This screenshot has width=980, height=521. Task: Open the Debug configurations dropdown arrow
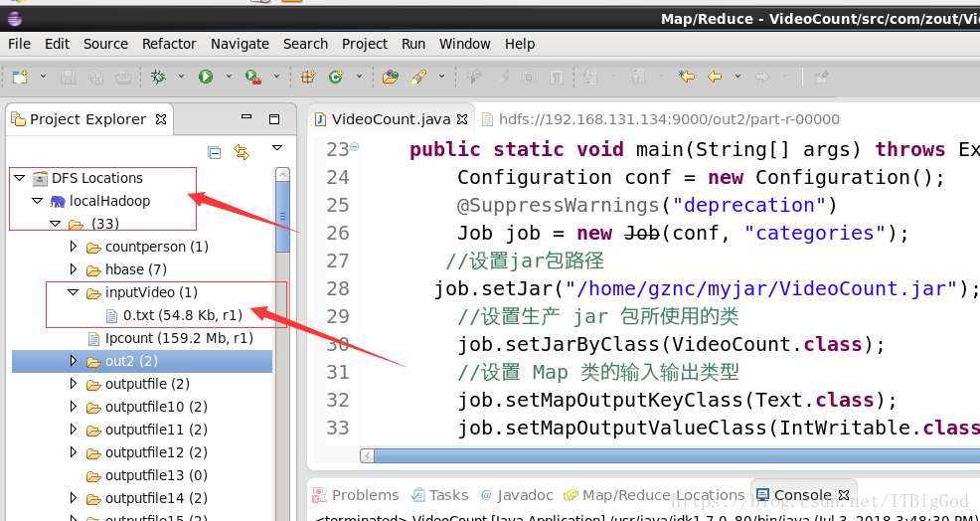181,77
